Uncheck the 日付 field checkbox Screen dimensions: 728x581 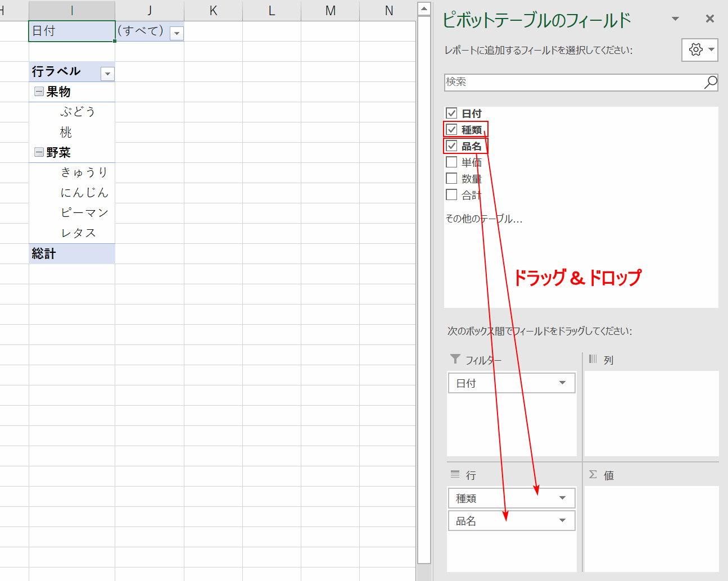pos(451,113)
